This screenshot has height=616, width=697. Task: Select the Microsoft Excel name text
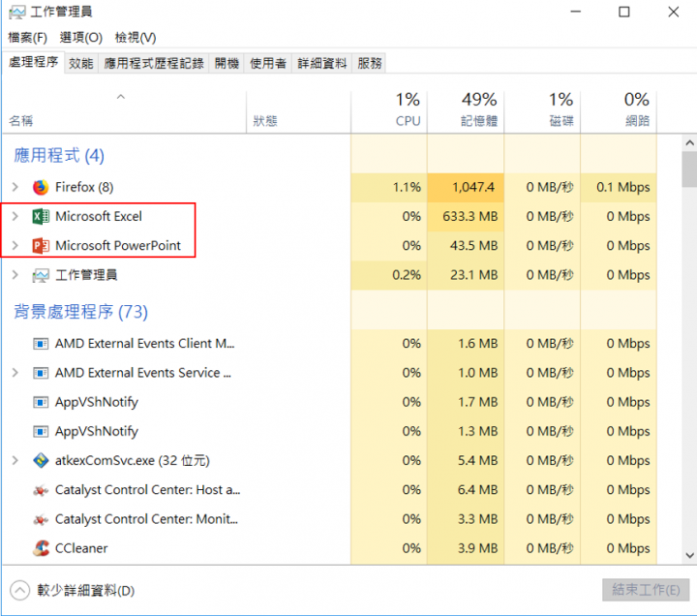pyautogui.click(x=98, y=217)
